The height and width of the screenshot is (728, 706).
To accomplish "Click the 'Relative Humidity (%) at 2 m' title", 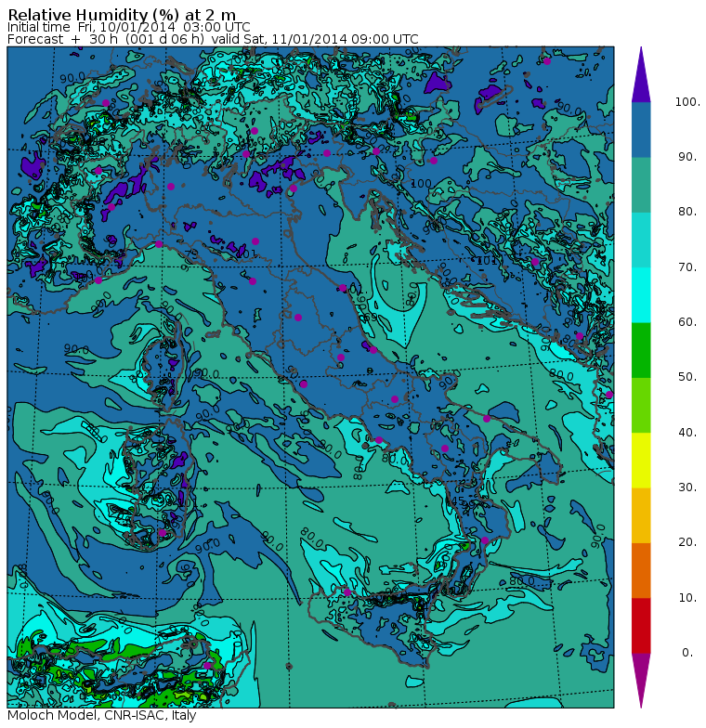I will pos(122,15).
